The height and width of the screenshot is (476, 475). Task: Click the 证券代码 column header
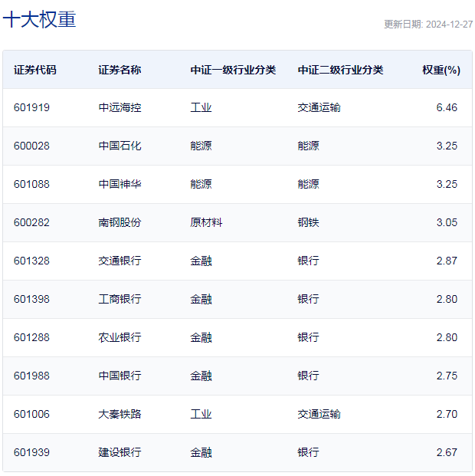[35, 70]
